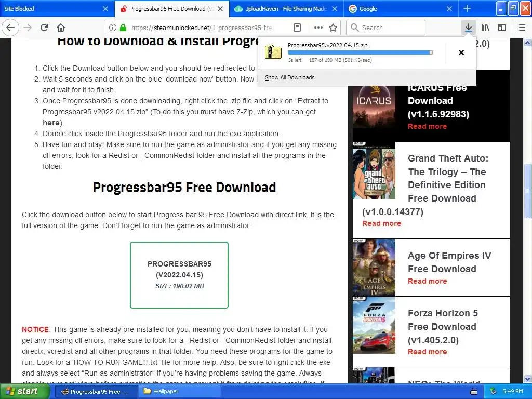Click Show All Downloads

[290, 77]
